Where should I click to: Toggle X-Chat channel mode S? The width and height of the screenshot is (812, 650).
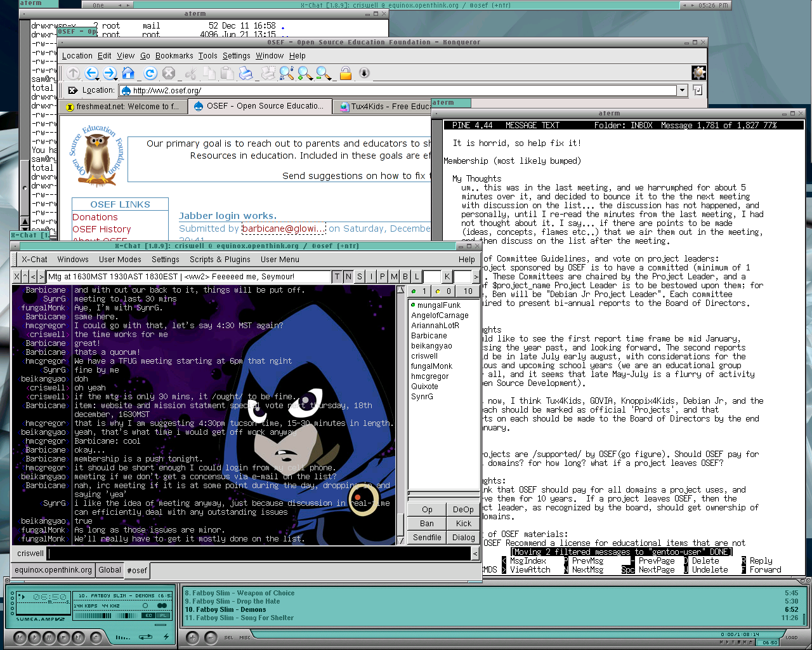coord(360,276)
